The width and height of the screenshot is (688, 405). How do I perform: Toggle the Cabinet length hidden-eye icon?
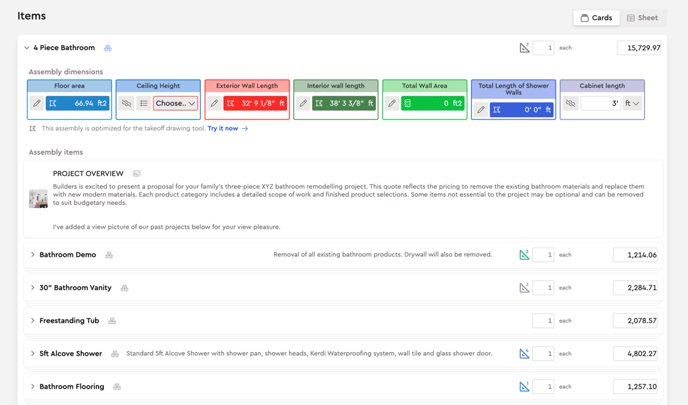coord(570,103)
